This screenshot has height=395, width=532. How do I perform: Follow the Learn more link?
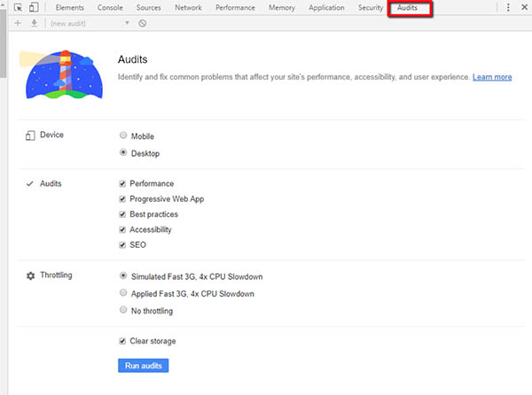492,77
